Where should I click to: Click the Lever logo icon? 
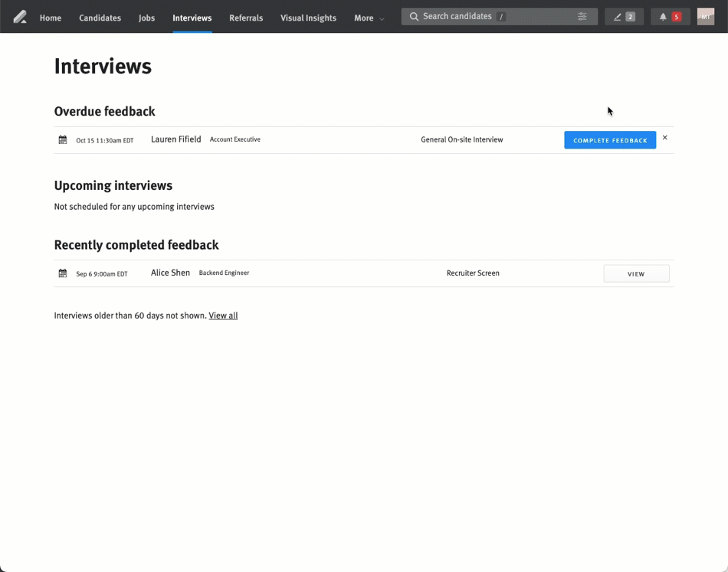click(20, 17)
